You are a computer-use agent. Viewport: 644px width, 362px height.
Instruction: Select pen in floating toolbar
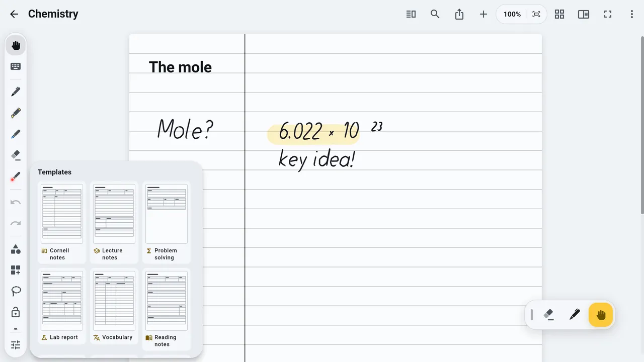coord(575,315)
